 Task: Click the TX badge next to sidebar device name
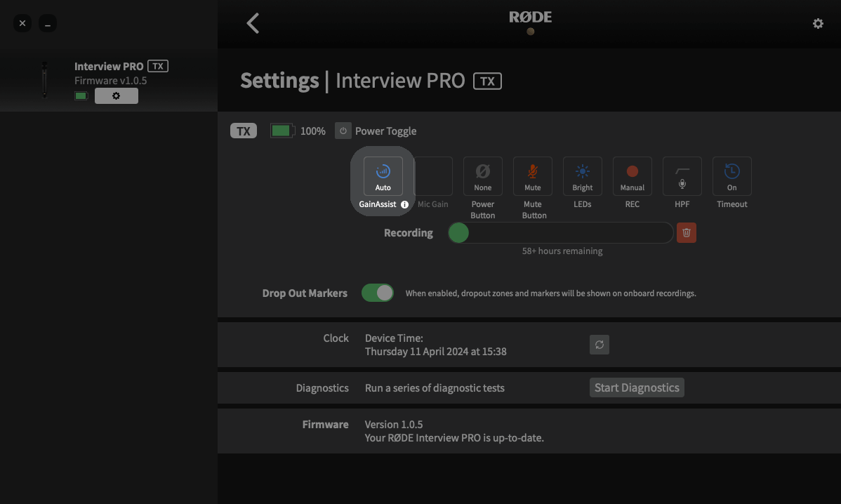coord(158,66)
